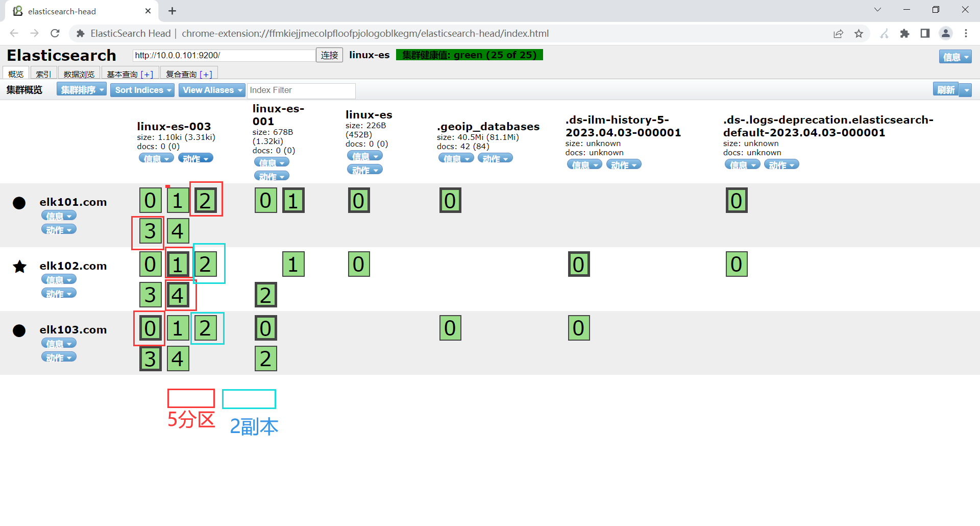This screenshot has height=526, width=980.
Task: Click shard 4 of linux-es-003 on elk102.com
Action: click(178, 295)
